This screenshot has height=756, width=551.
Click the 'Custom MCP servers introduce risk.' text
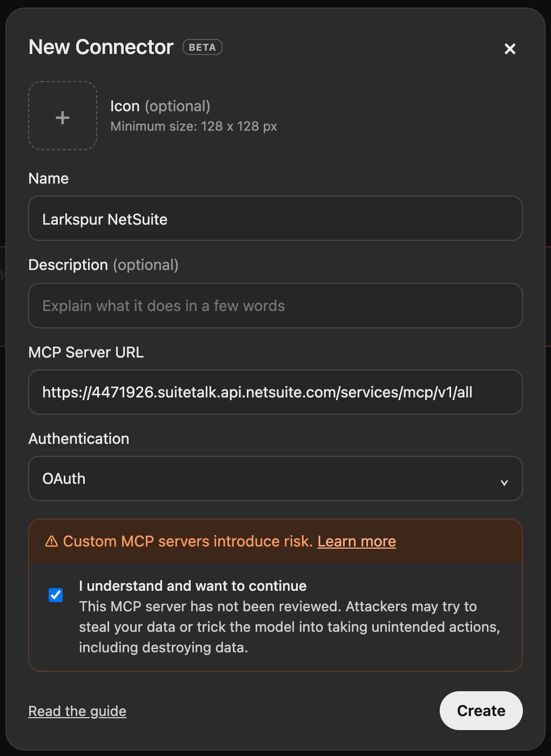(x=188, y=541)
